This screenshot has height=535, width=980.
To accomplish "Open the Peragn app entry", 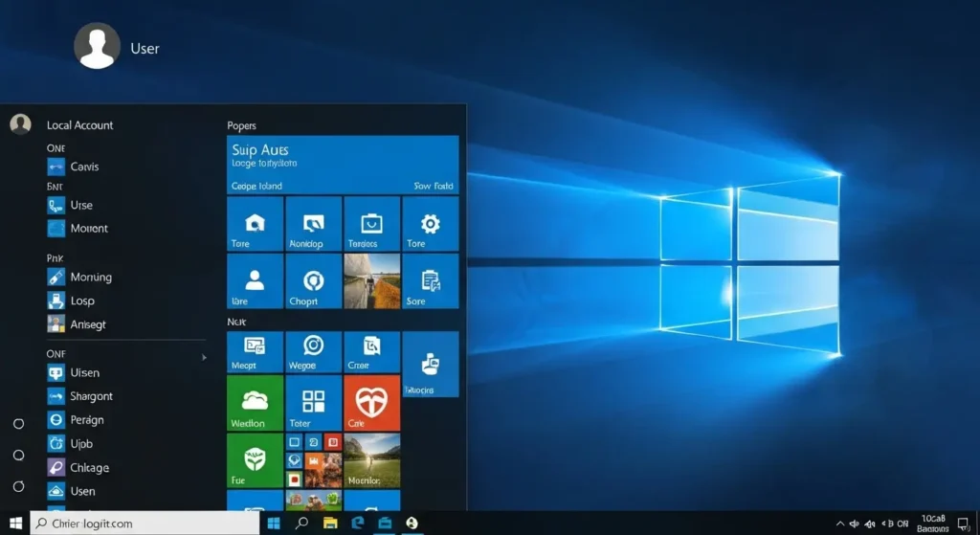I will (x=76, y=420).
